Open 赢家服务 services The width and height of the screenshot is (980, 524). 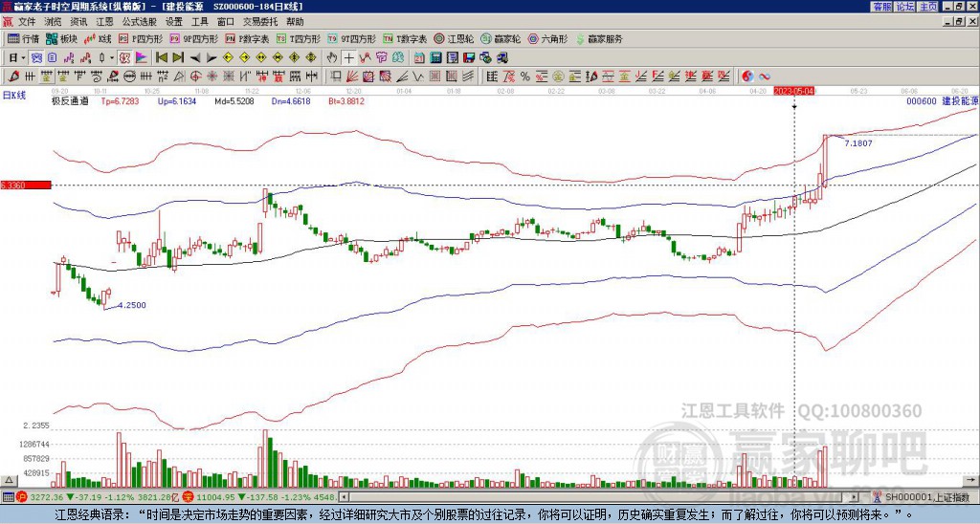(x=599, y=38)
